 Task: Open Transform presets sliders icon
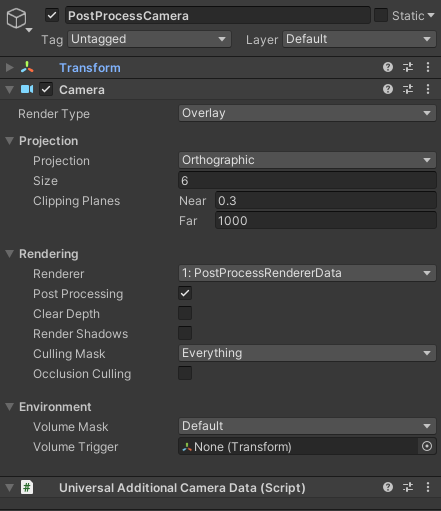coord(408,67)
